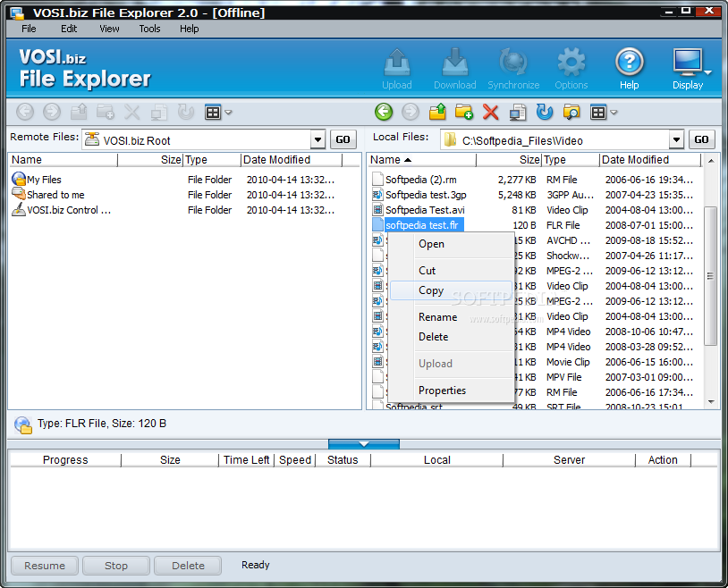Open the Help question mark icon
This screenshot has height=588, width=728.
pyautogui.click(x=629, y=63)
